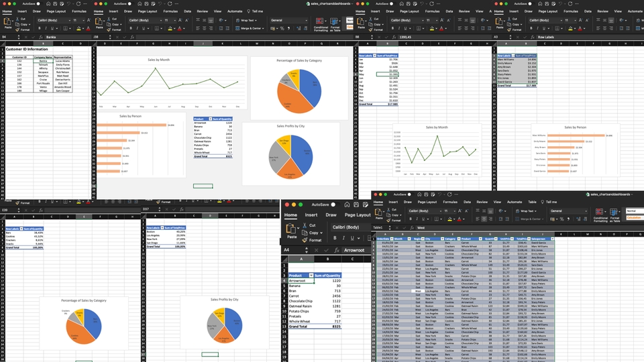Open Table tab in the Table1 window
Viewport: 644px width, 362px height.
[x=532, y=202]
